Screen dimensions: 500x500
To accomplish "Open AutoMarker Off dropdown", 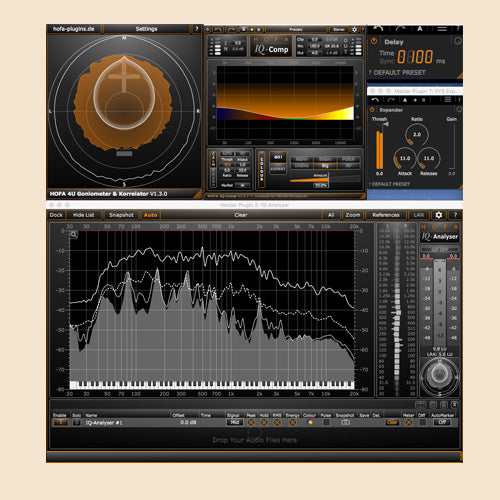I will (442, 422).
